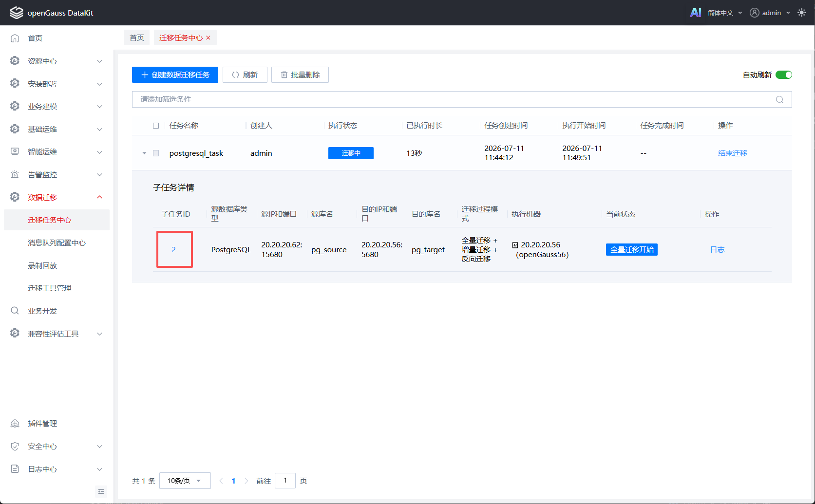Collapse the postgresql_task row expander arrow

click(x=144, y=153)
